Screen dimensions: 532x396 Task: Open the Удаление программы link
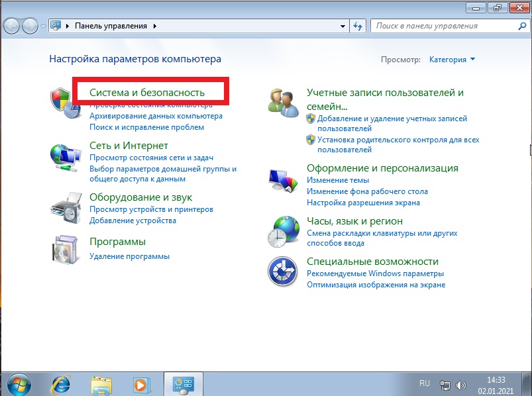130,256
